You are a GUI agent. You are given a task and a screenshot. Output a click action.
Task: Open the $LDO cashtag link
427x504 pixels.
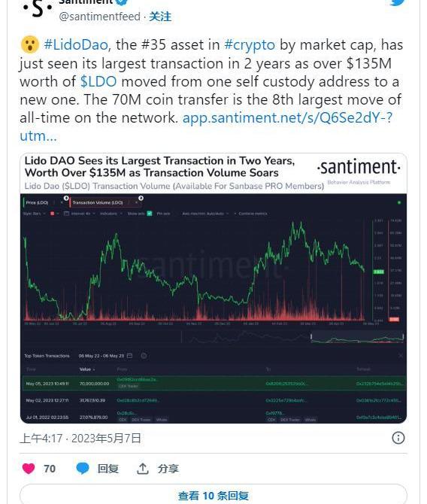click(x=98, y=81)
